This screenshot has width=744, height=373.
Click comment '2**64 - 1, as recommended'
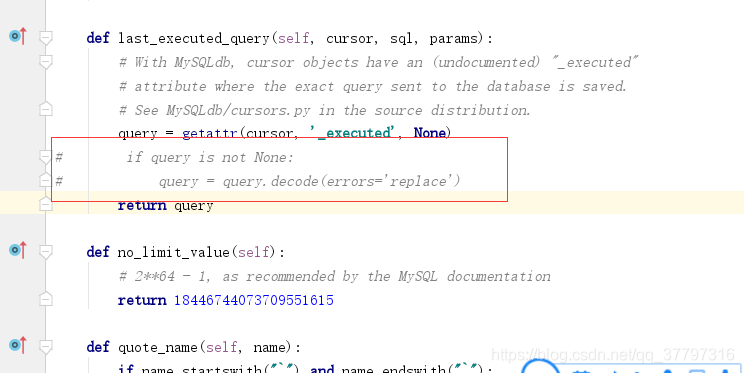pyautogui.click(x=335, y=276)
